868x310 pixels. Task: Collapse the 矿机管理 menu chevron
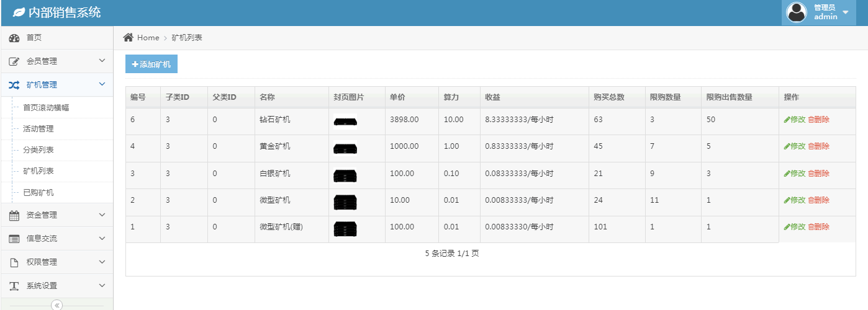[x=102, y=84]
